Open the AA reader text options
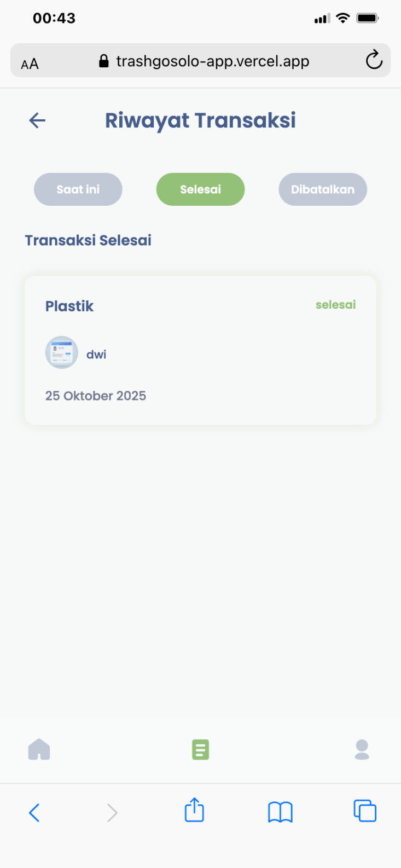 (30, 64)
